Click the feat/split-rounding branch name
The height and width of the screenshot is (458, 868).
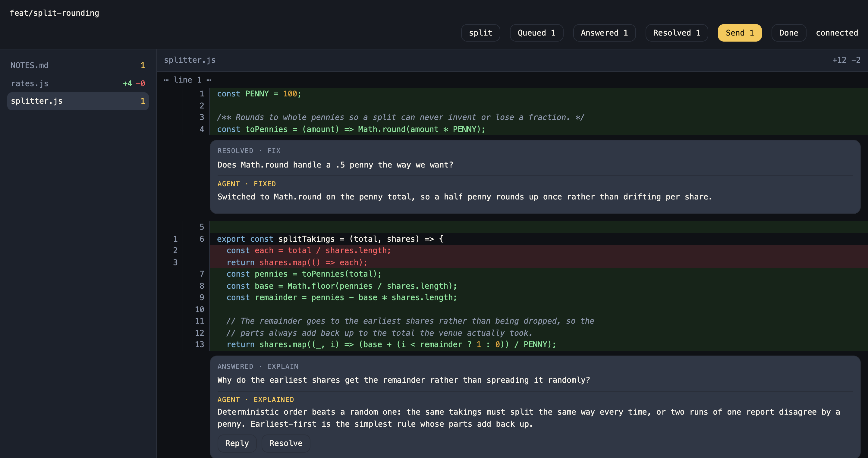[54, 13]
